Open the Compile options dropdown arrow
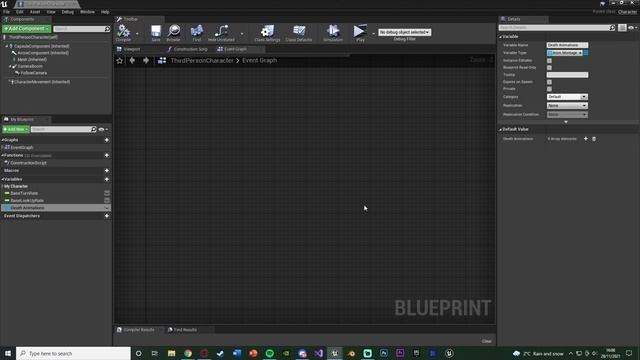640x360 pixels. (137, 33)
